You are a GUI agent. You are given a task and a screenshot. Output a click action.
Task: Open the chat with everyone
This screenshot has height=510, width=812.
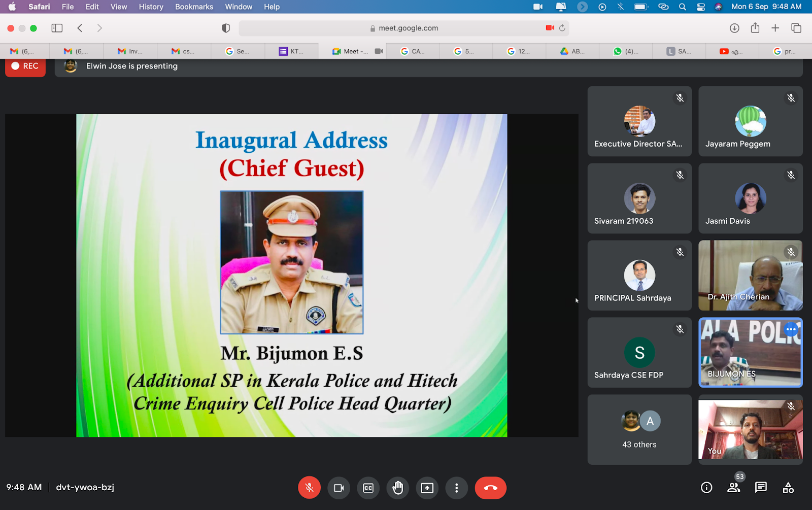point(761,488)
